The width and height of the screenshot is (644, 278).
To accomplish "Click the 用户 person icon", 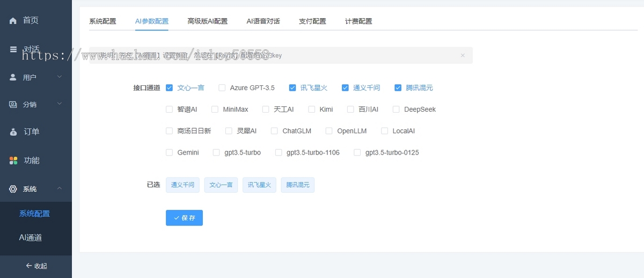I will 13,77.
